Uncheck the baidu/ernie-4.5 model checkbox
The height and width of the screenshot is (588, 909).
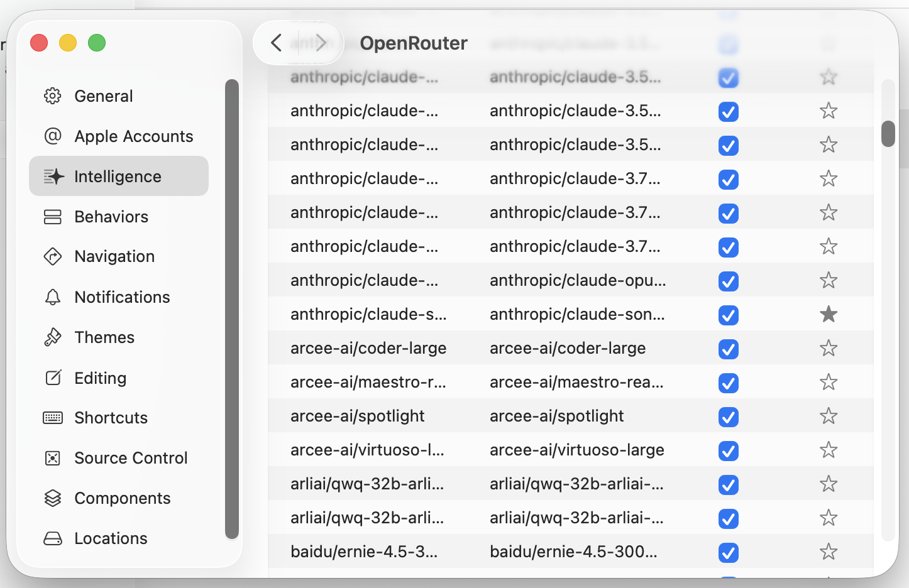click(728, 552)
